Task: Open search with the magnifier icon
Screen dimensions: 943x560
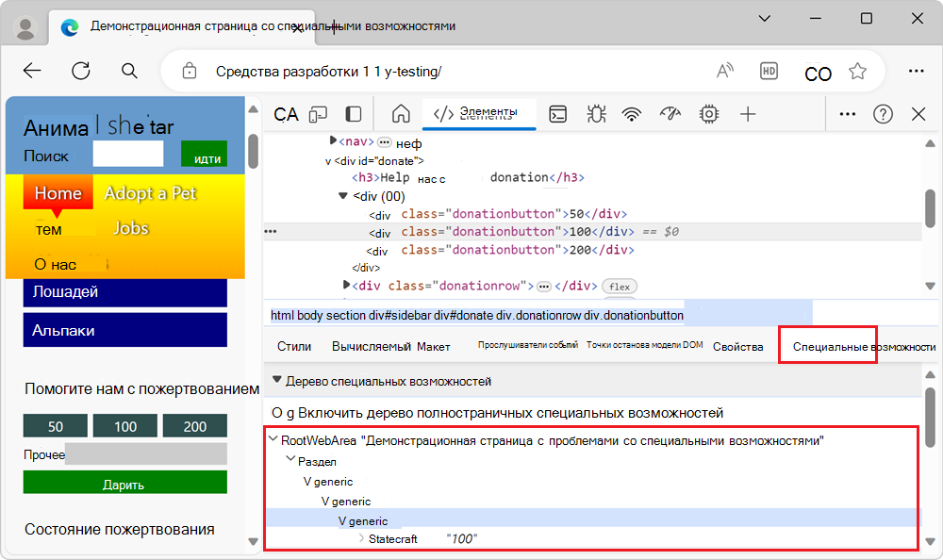Action: pos(129,71)
